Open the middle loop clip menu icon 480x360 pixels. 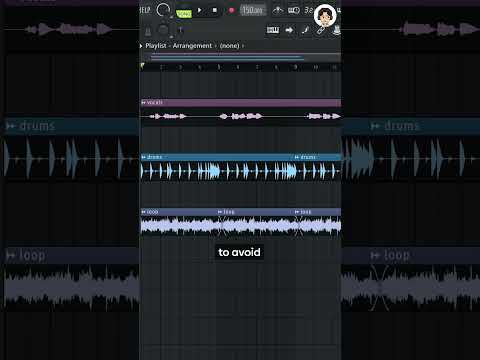point(220,212)
